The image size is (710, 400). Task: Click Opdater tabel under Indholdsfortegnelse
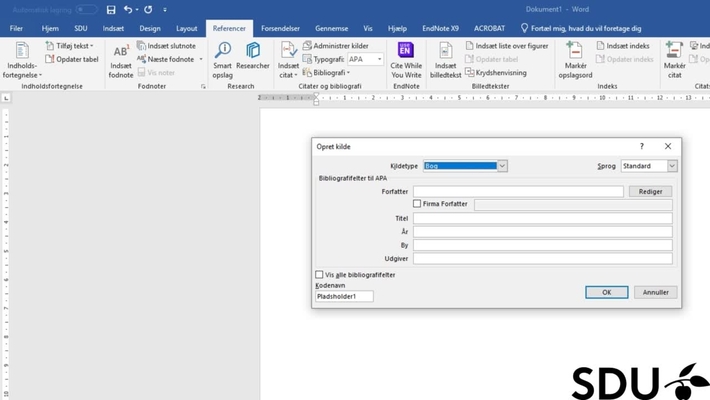coord(72,59)
